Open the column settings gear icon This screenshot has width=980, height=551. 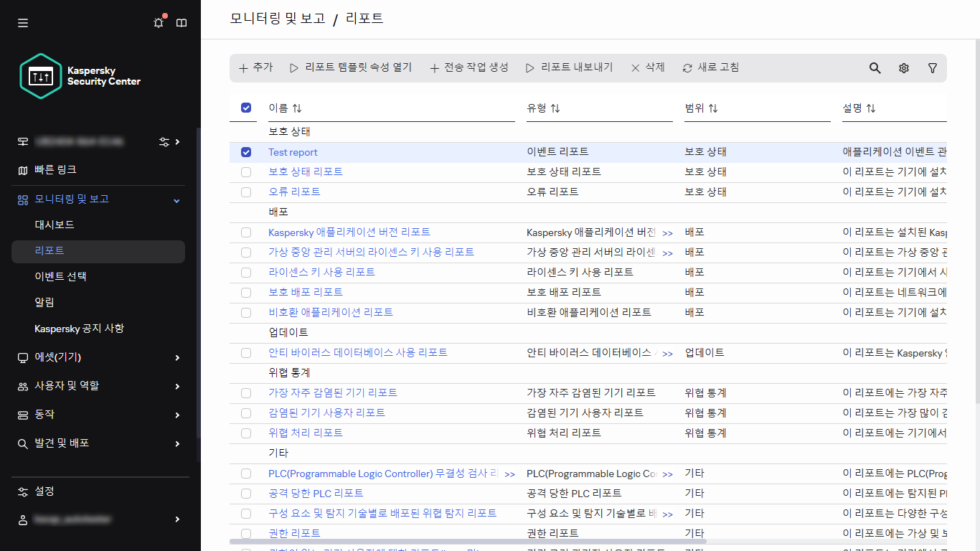(903, 67)
